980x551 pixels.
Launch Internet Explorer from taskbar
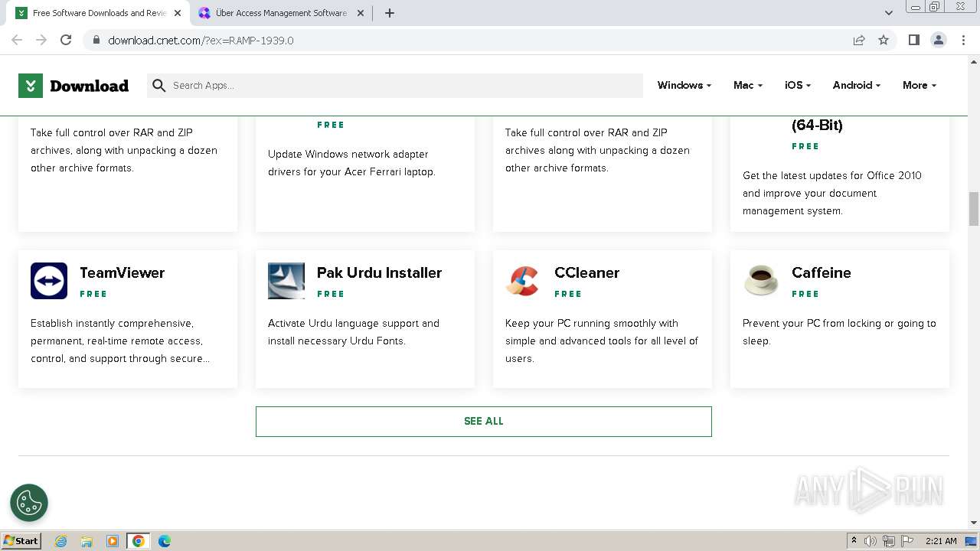60,541
